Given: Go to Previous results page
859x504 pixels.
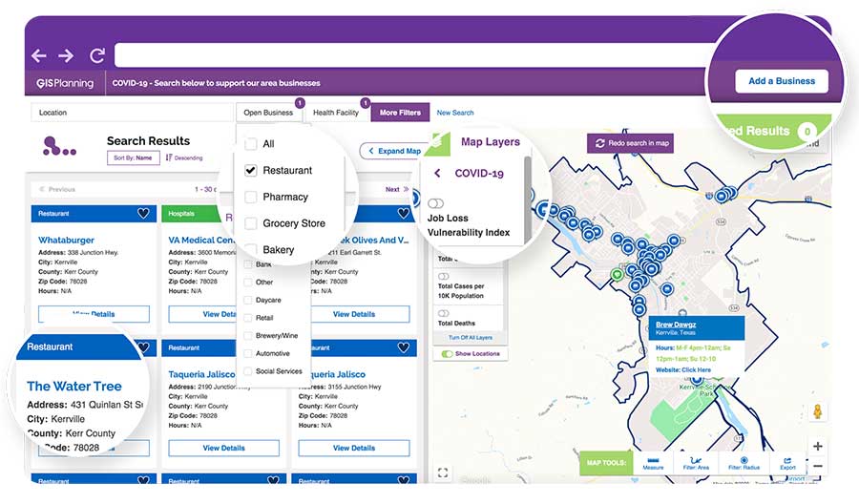Looking at the screenshot, I should [x=57, y=189].
